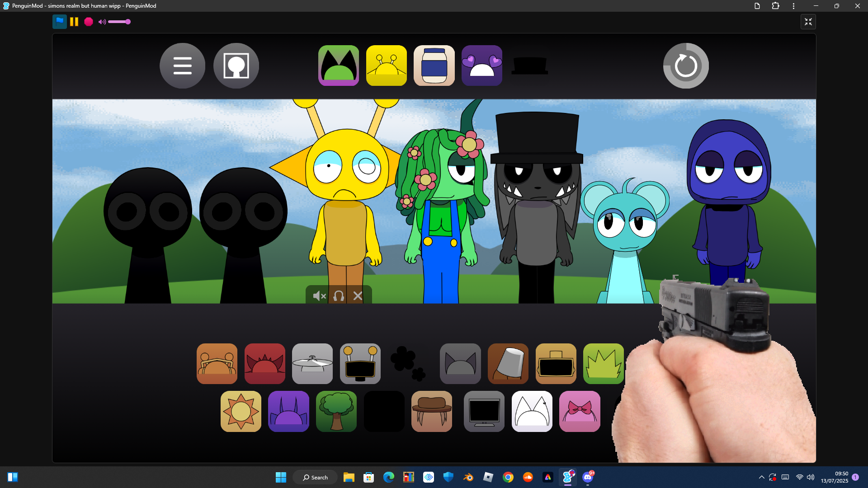Viewport: 868px width, 488px height.
Task: Select the computer monitor character icon
Action: tap(484, 411)
